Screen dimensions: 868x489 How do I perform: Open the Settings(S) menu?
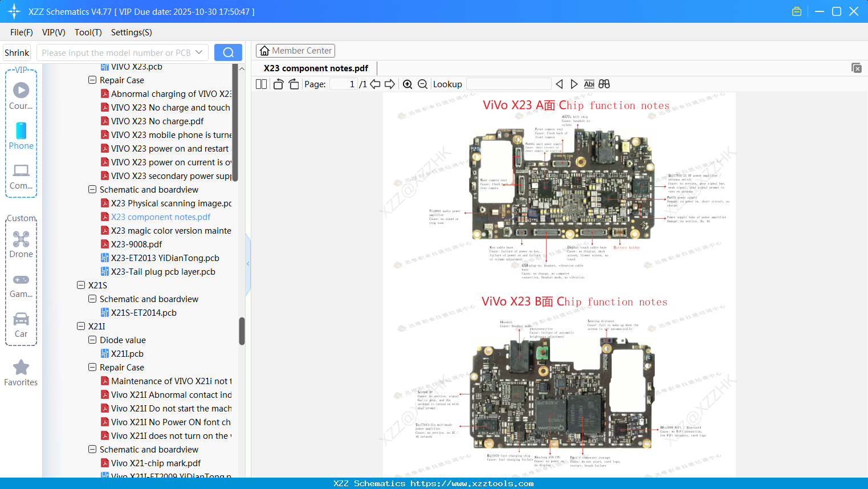(131, 32)
